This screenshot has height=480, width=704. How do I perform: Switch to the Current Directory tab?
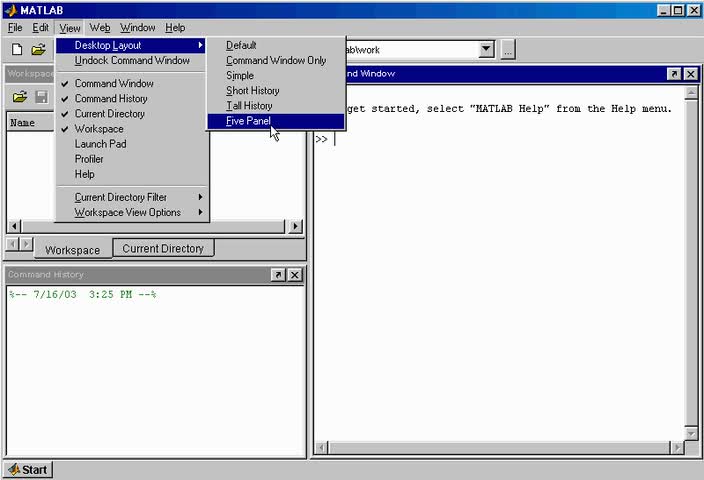pos(163,248)
